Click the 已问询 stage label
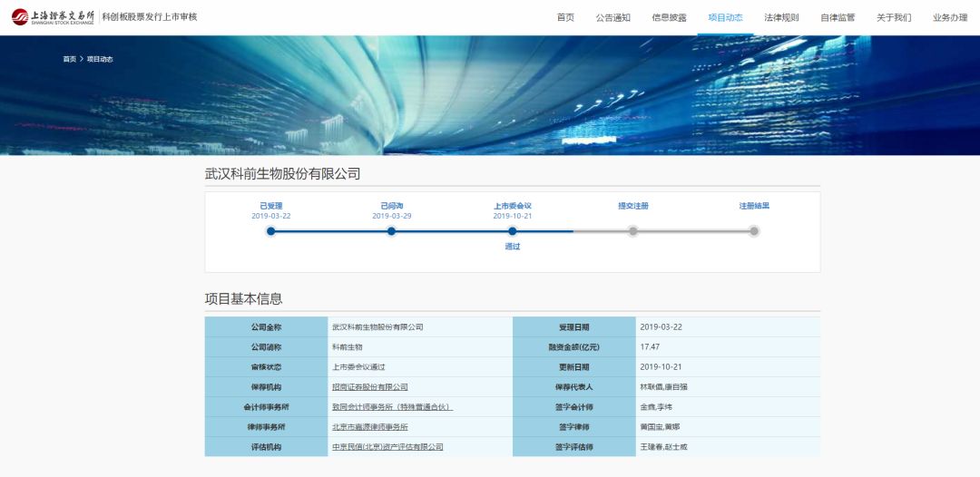The image size is (980, 477). [x=392, y=206]
